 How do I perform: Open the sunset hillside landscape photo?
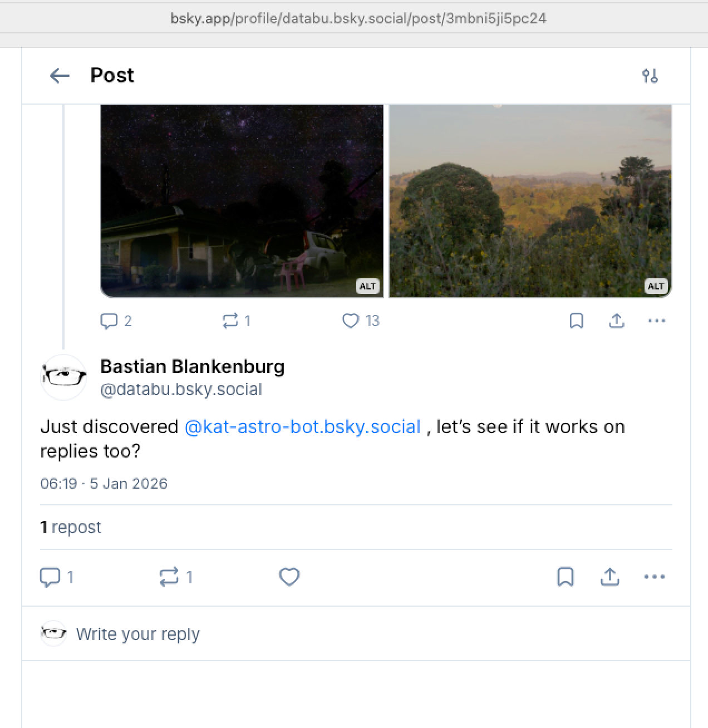530,200
